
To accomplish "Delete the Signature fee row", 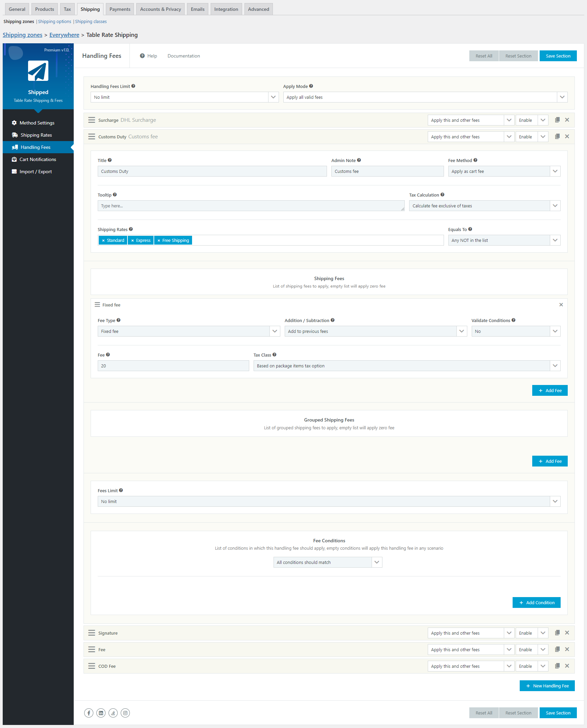I will [x=567, y=633].
